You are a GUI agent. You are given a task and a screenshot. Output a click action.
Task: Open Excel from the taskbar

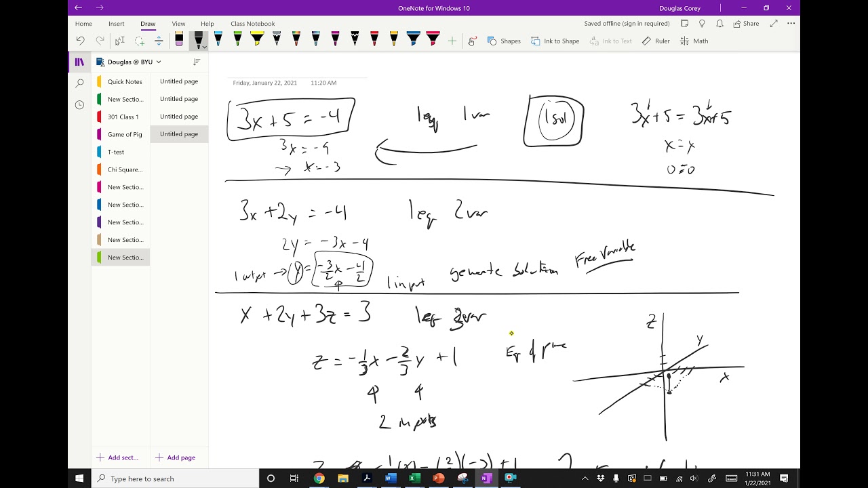(x=414, y=479)
